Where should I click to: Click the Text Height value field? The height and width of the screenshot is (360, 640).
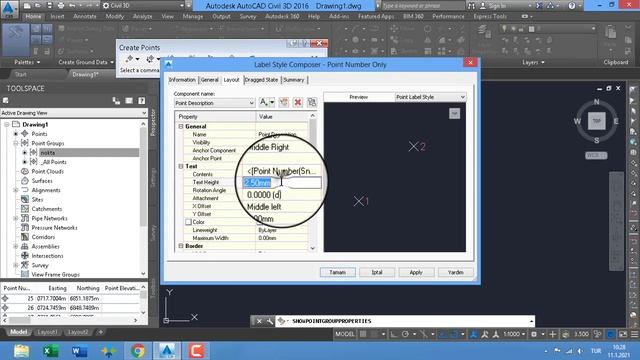(x=282, y=182)
